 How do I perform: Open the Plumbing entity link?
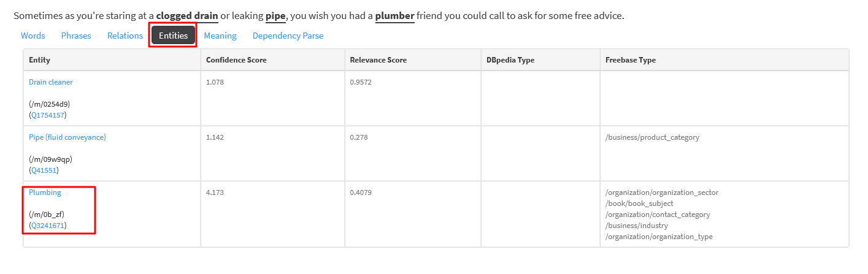45,192
